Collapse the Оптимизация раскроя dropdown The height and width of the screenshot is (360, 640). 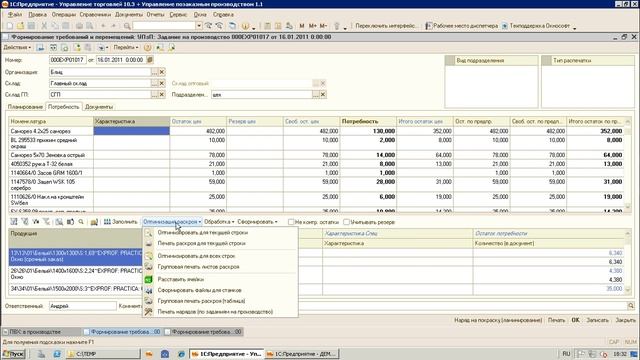point(172,222)
